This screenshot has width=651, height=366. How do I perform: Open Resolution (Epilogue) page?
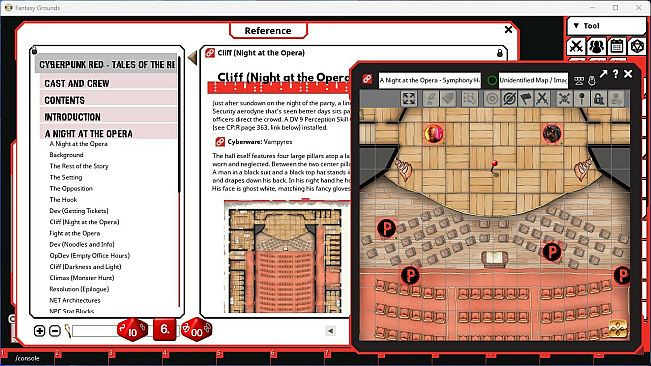[x=79, y=289]
